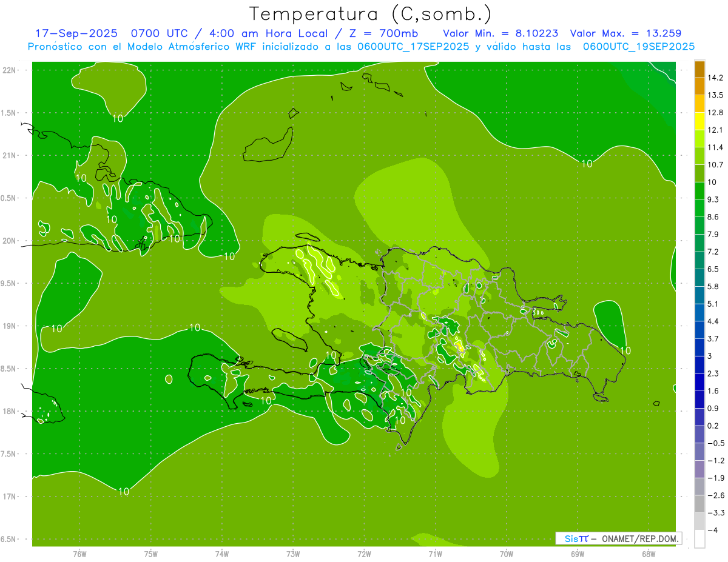Click the legend value "4.4"
Screen dimensions: 728x562
coord(713,321)
